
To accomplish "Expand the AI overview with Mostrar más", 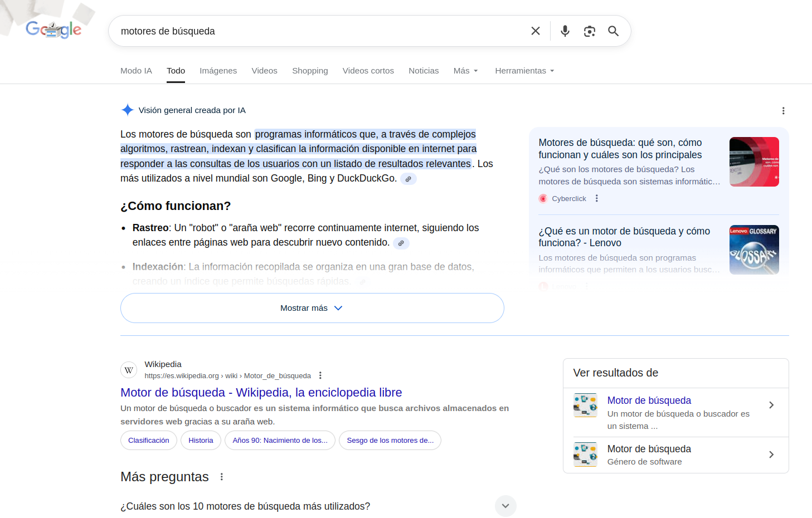I will tap(312, 307).
